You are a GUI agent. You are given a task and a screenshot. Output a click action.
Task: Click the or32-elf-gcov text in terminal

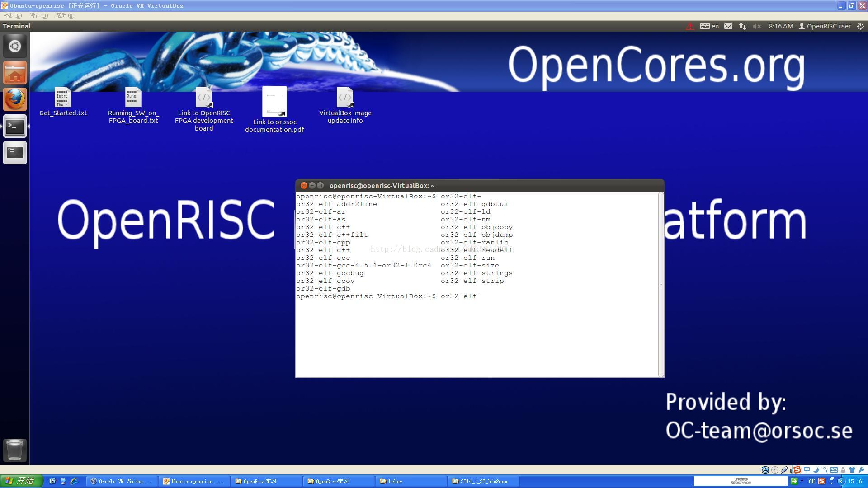325,281
